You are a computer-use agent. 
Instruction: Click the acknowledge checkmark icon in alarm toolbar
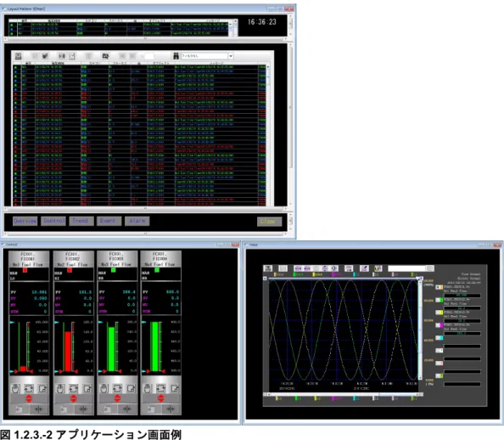45,56
